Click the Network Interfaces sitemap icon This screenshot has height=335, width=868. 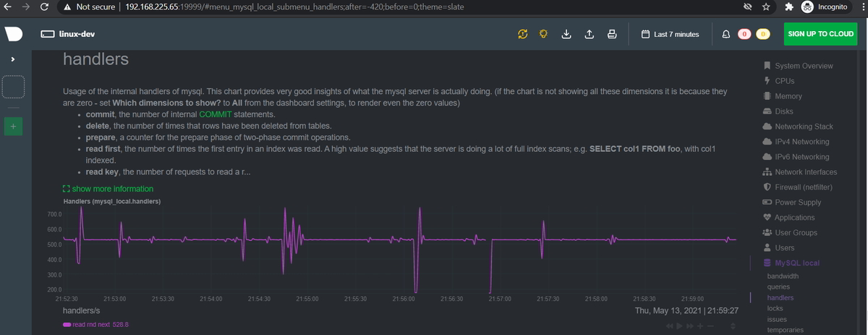tap(767, 172)
